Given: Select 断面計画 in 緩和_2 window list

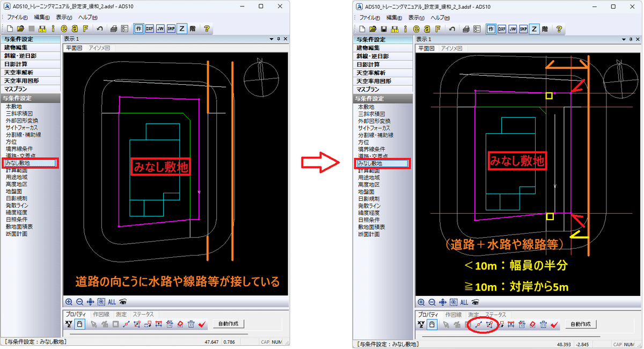Looking at the screenshot, I should click(x=16, y=234).
